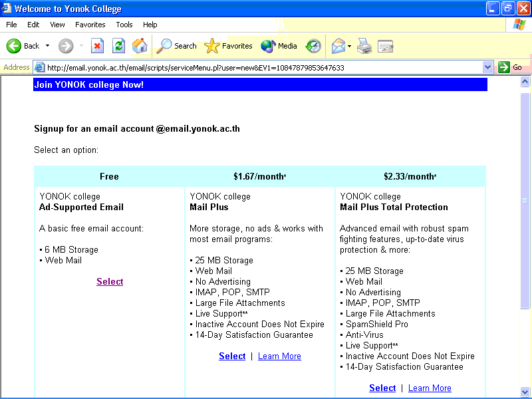Click Learn More under Mail Plus
Viewport: 532px width, 399px height.
click(279, 356)
